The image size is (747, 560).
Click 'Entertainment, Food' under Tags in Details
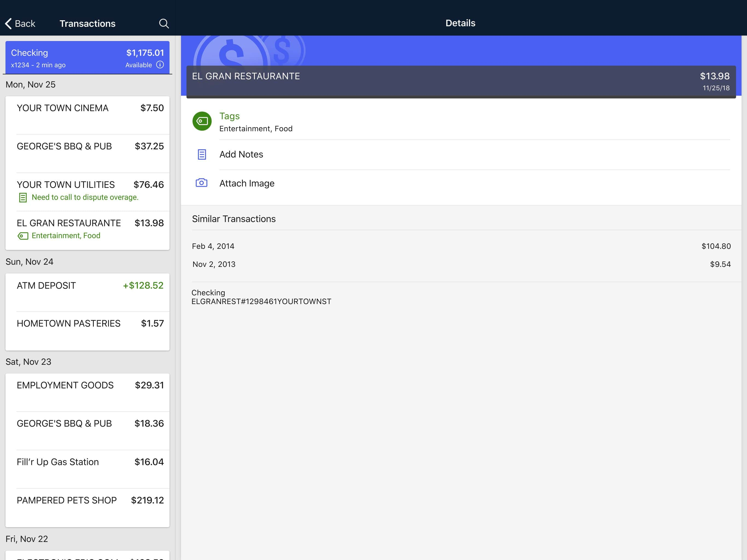(256, 129)
